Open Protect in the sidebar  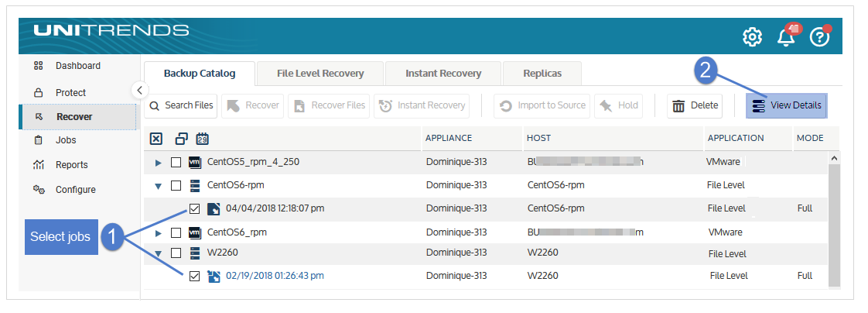(x=71, y=92)
